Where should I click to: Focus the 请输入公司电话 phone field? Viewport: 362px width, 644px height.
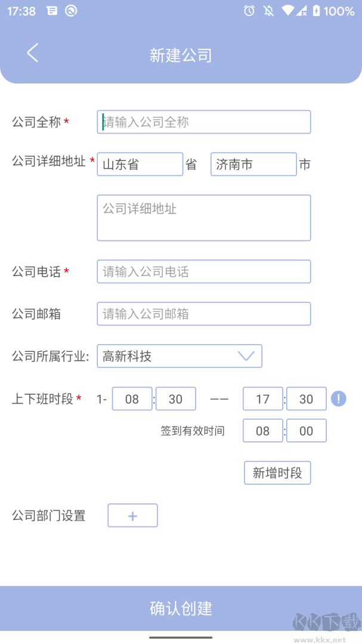(x=203, y=271)
